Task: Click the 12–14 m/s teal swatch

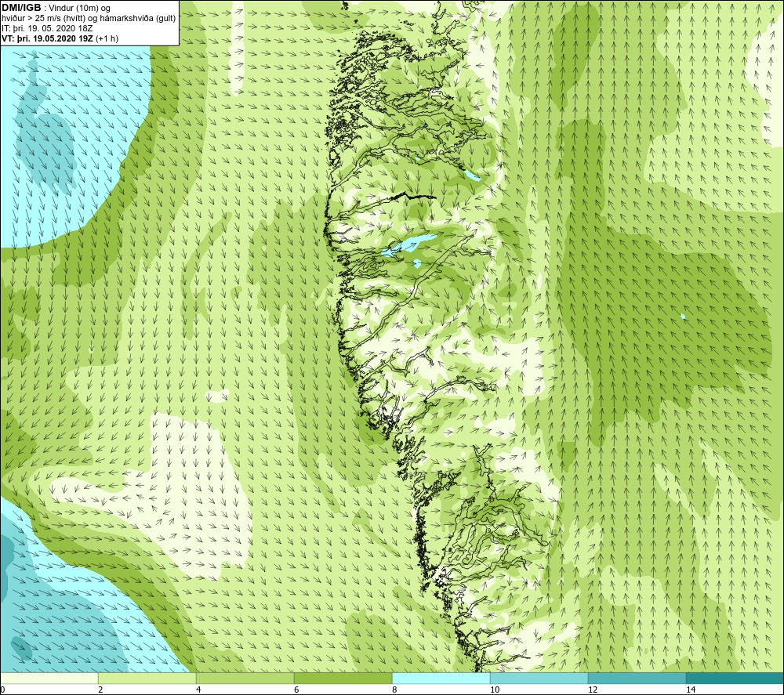Action: pos(637,679)
